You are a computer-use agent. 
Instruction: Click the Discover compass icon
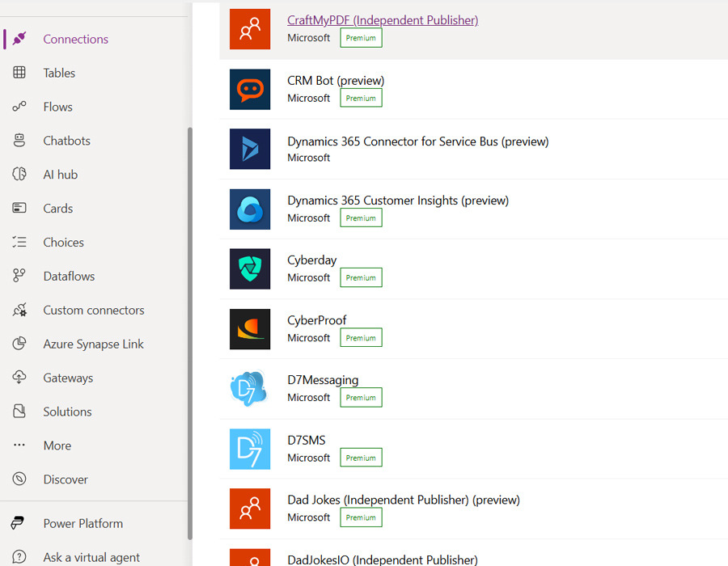tap(19, 479)
